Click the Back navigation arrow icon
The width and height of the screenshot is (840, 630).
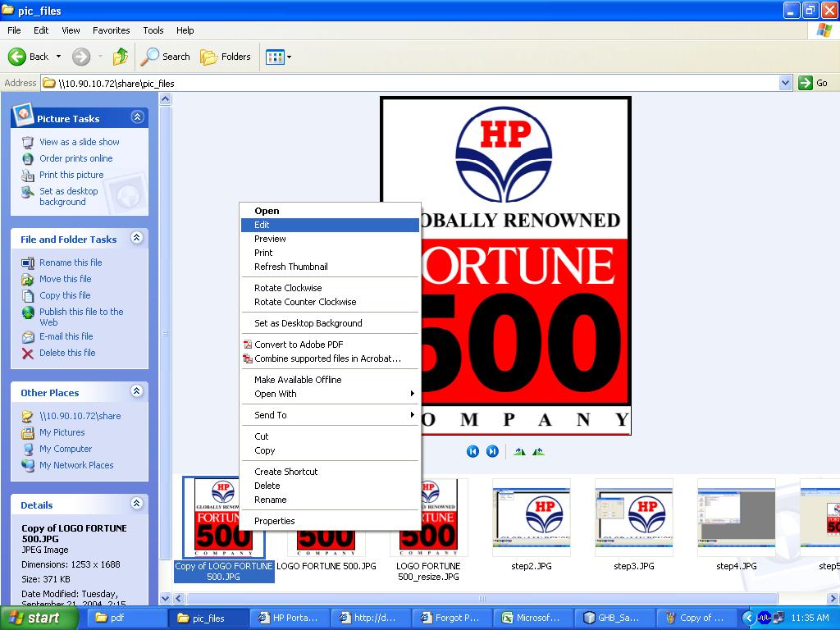pos(18,57)
